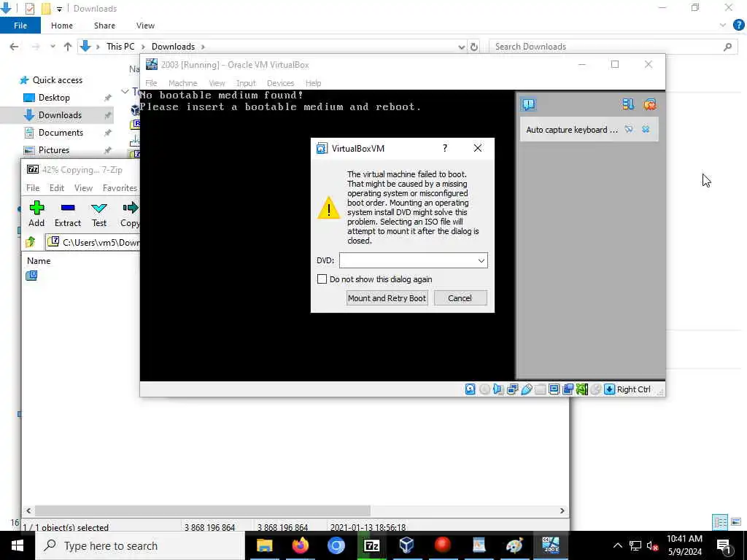Collapse the Today group in Downloads list
747x560 pixels.
(x=125, y=91)
